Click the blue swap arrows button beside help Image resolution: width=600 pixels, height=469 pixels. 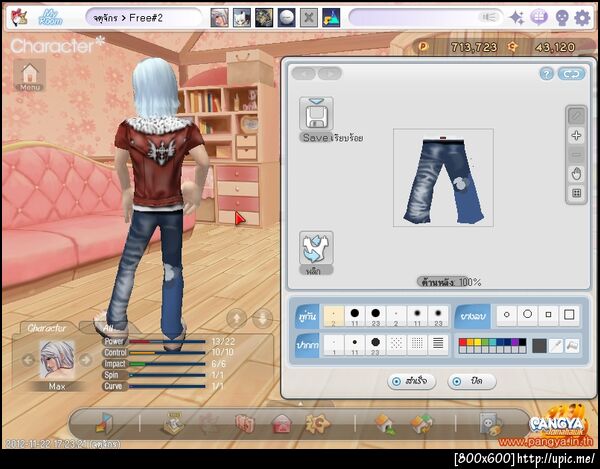coord(571,73)
